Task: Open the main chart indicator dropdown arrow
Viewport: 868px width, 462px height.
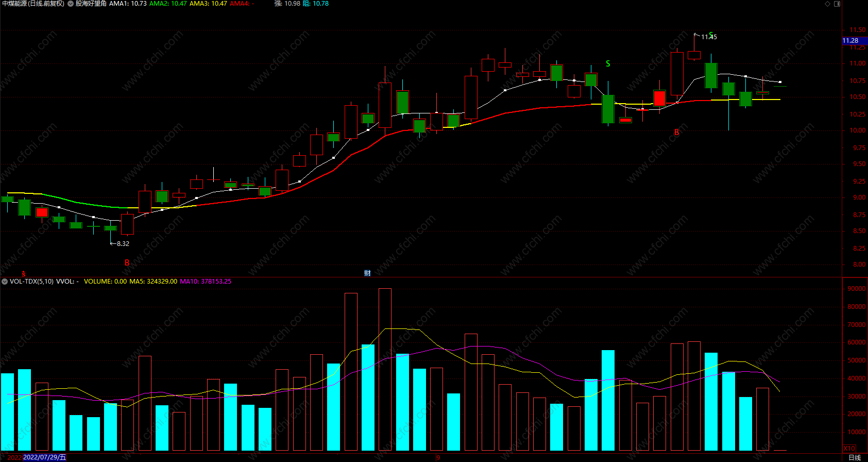Action: pyautogui.click(x=71, y=4)
